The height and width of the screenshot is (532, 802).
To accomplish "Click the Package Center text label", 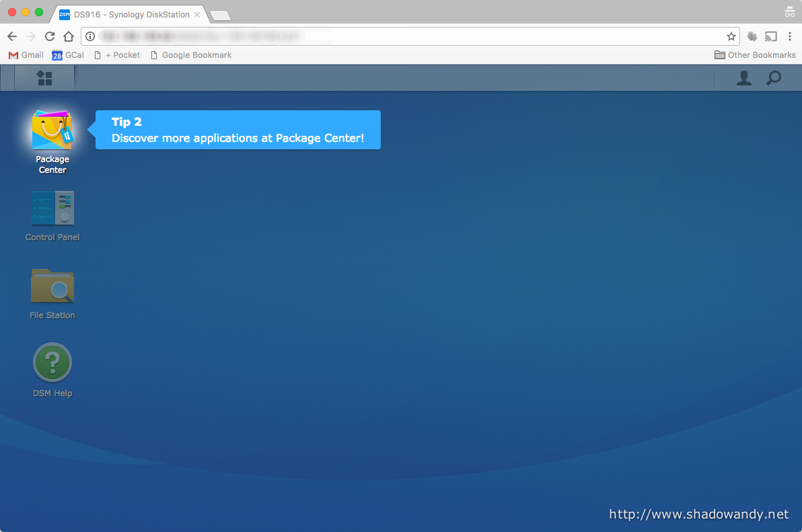I will [52, 165].
